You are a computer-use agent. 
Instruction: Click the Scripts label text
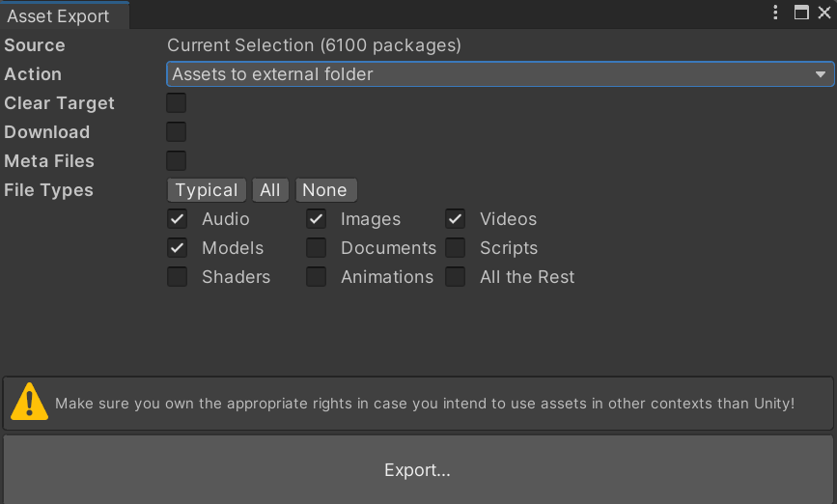point(509,248)
